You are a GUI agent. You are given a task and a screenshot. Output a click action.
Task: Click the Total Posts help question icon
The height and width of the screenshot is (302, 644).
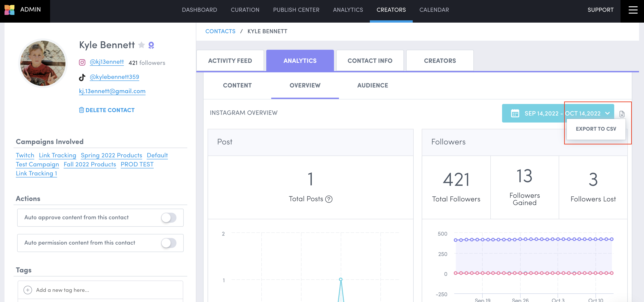329,199
